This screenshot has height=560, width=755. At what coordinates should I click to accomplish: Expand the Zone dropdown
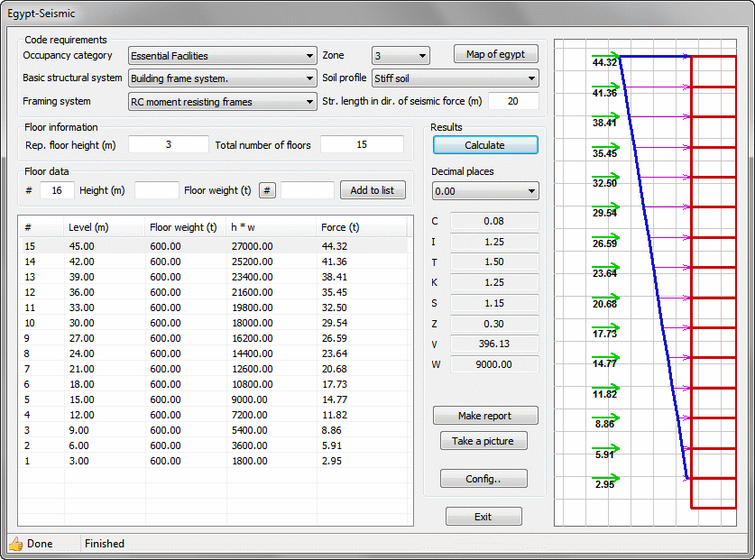[x=401, y=56]
